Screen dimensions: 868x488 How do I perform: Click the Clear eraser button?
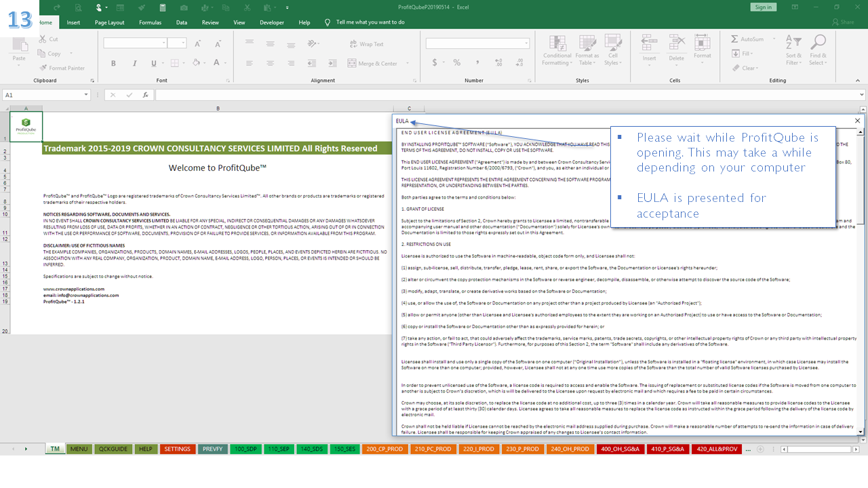coord(744,68)
